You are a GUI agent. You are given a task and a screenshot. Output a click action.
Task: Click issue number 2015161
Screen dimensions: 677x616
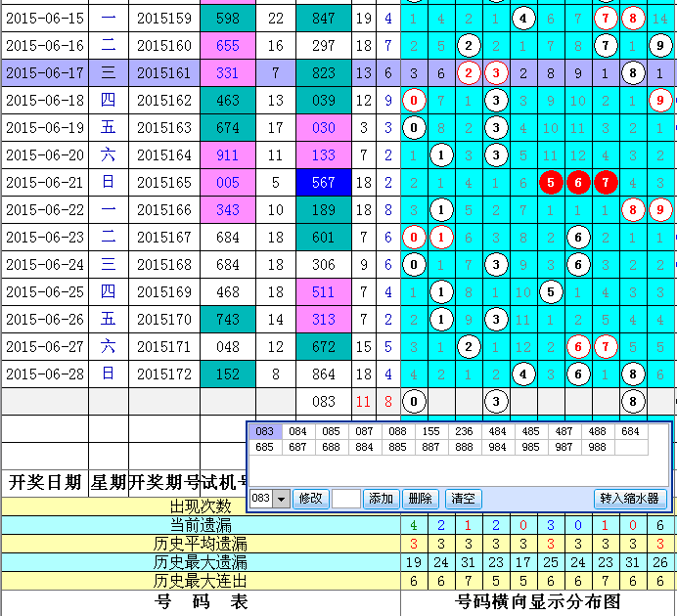coord(164,73)
